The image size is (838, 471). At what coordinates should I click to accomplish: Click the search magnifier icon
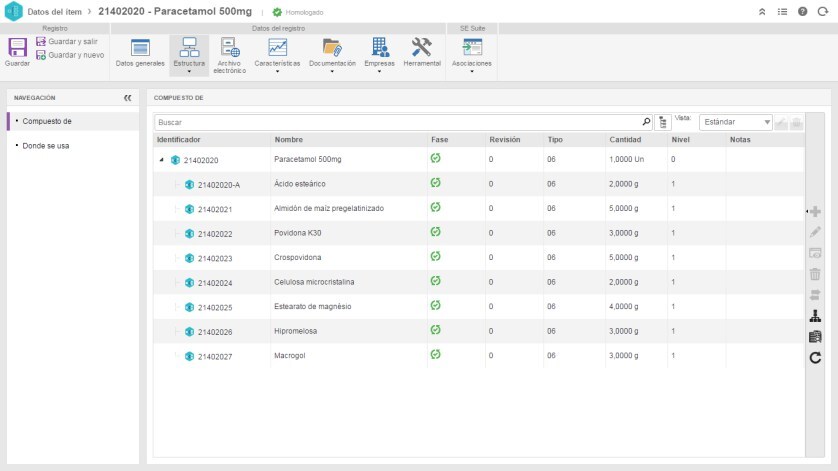pos(646,122)
